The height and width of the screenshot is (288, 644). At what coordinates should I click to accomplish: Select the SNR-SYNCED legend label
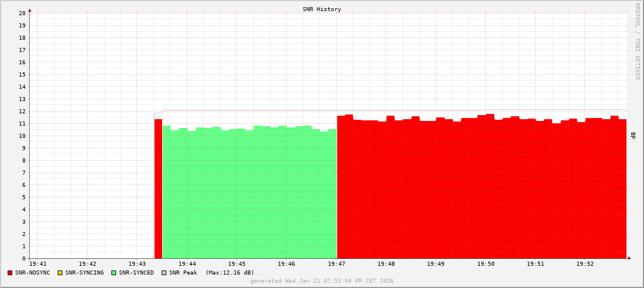pos(136,273)
